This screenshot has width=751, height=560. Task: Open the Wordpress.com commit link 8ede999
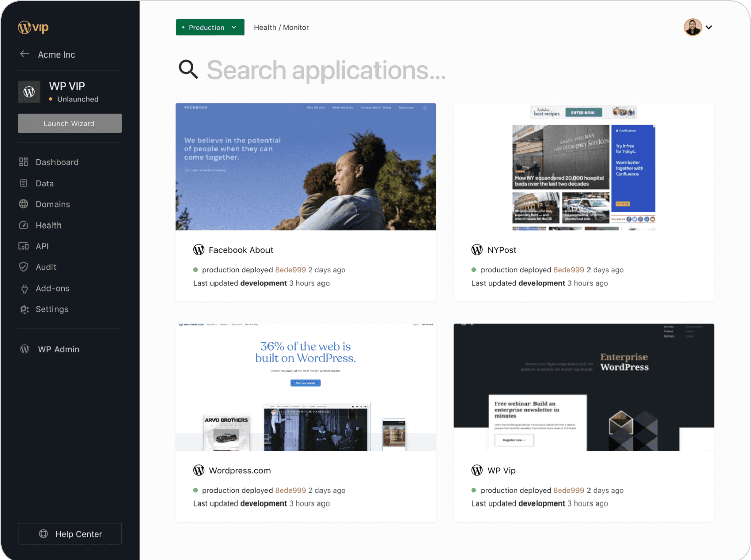click(x=291, y=490)
